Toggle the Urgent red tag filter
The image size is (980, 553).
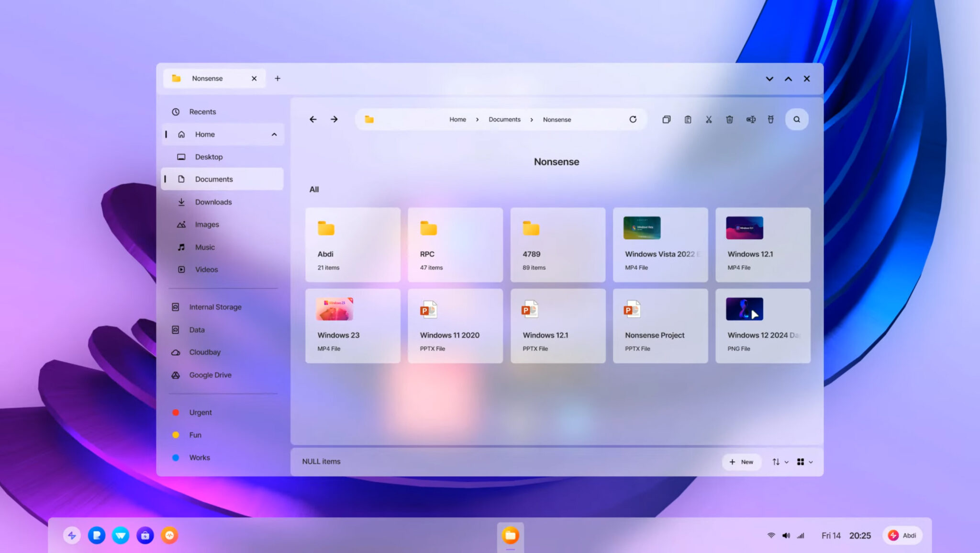(x=200, y=412)
